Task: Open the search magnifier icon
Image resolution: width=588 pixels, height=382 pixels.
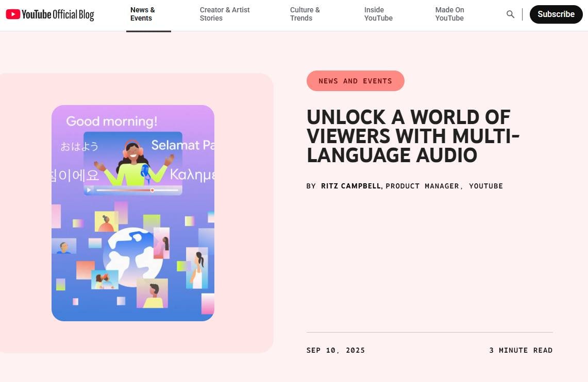Action: (x=510, y=14)
